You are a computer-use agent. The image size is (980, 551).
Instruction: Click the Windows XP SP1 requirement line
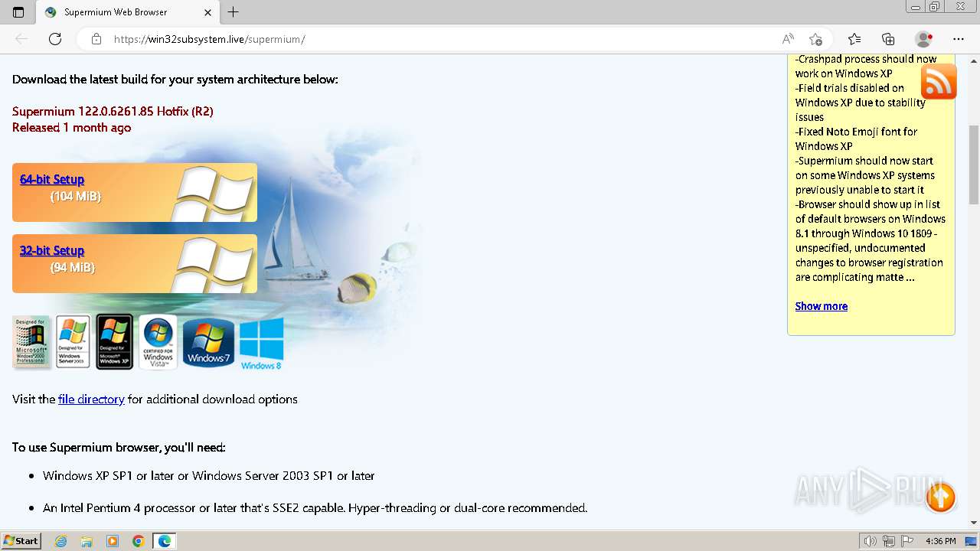208,475
